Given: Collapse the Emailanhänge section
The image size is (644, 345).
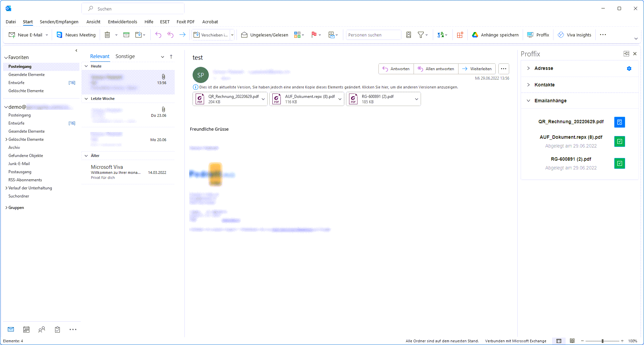Looking at the screenshot, I should pyautogui.click(x=528, y=101).
